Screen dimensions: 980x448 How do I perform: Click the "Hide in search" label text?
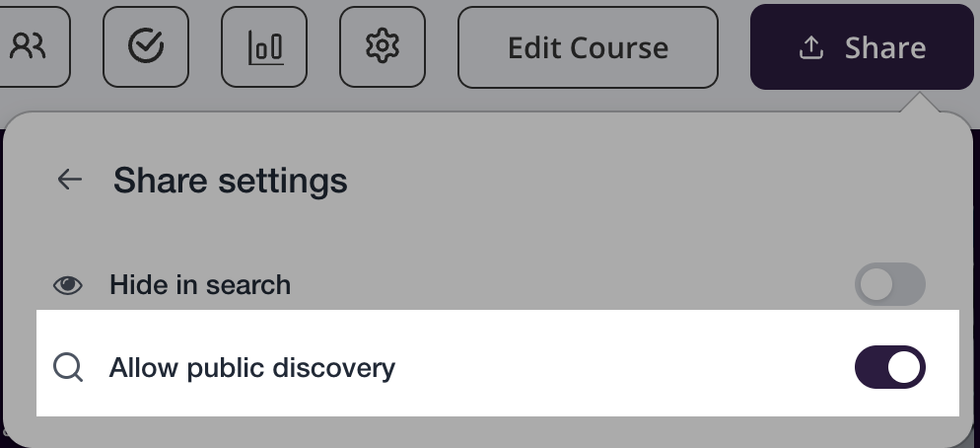pyautogui.click(x=200, y=285)
